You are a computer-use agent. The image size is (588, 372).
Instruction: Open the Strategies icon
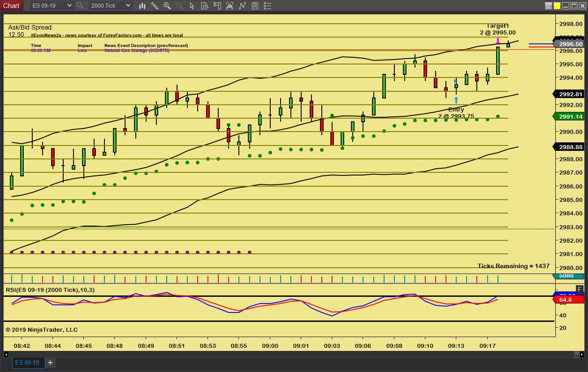(242, 6)
